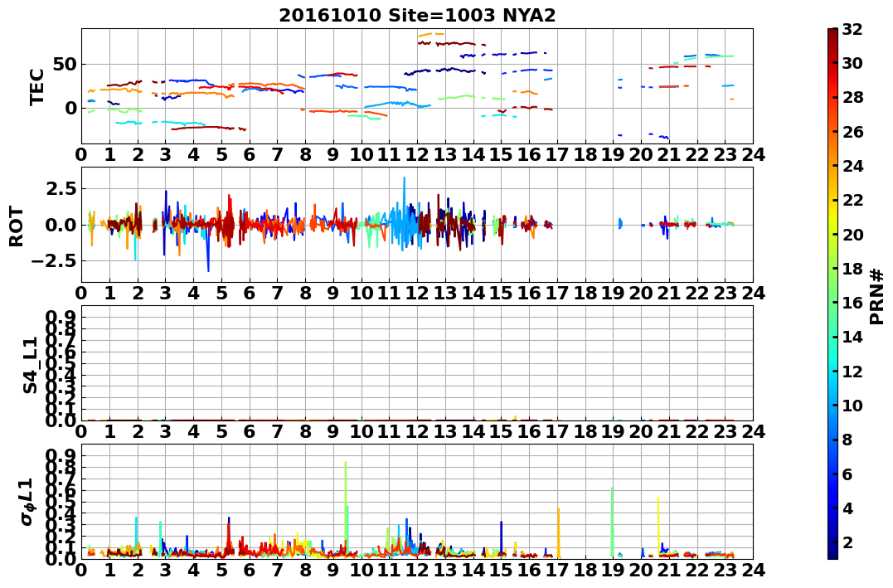Click the "32" tick label on the colorbar
The height and width of the screenshot is (588, 893).
852,29
